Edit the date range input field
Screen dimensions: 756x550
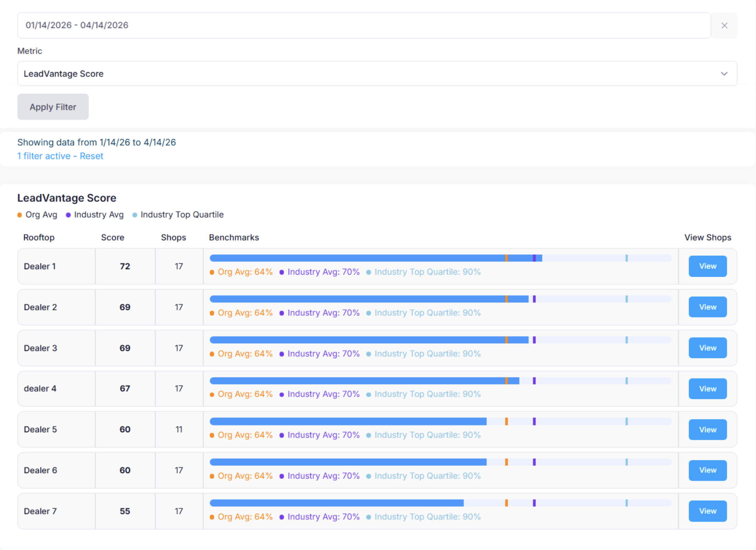click(364, 26)
